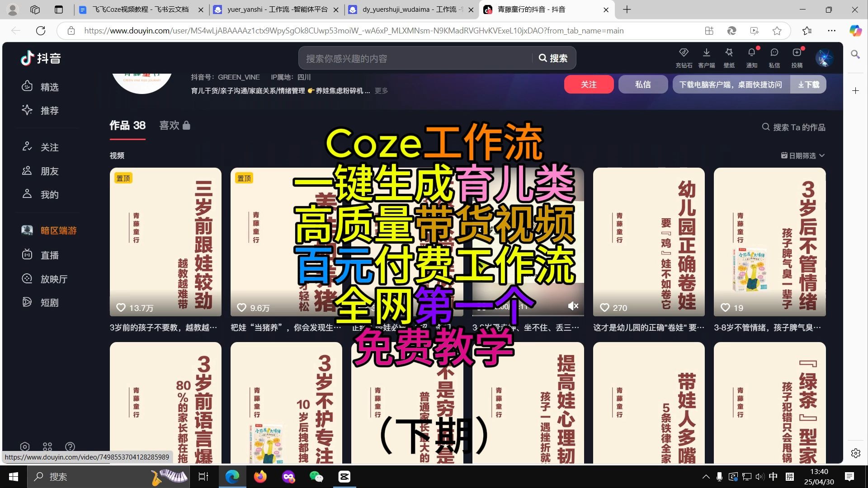Open the Windows Start menu
The width and height of the screenshot is (868, 488).
(14, 477)
